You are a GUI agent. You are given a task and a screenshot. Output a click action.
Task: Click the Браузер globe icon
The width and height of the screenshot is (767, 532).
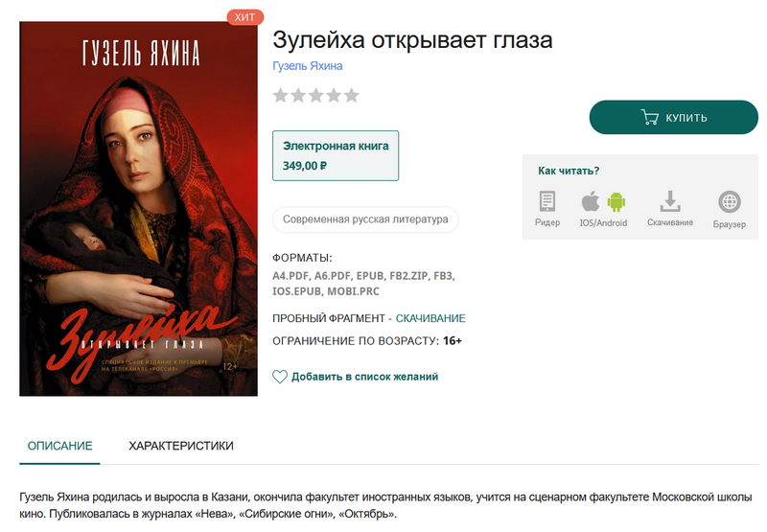coord(730,201)
